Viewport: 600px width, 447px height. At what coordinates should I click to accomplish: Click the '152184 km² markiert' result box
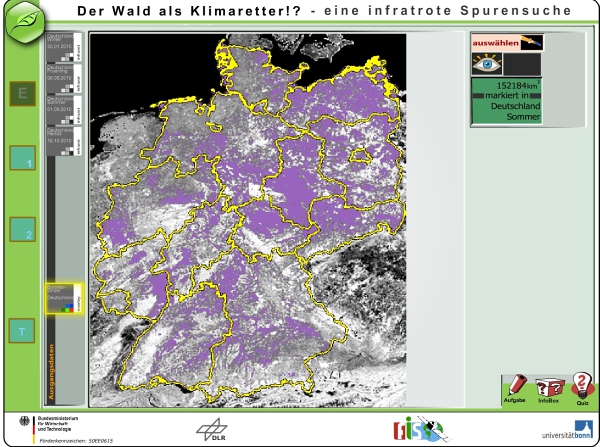point(507,101)
